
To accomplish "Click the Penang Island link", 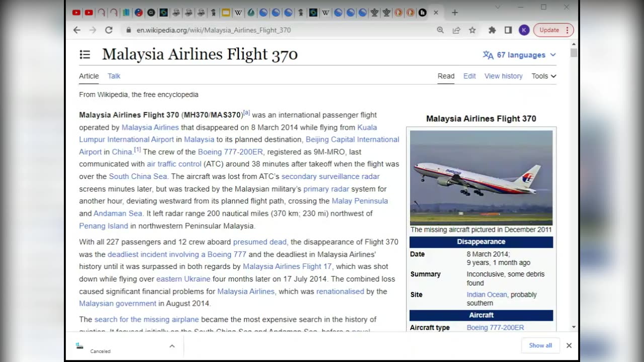I will 104,226.
